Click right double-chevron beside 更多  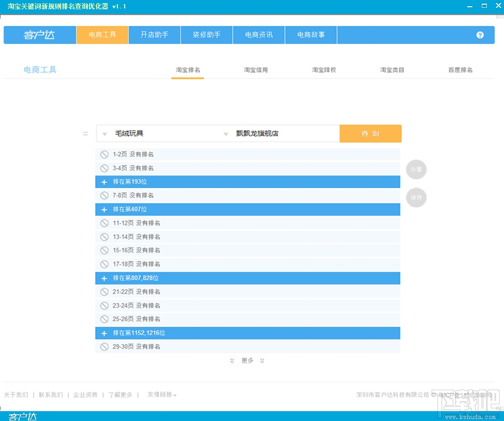tap(262, 361)
